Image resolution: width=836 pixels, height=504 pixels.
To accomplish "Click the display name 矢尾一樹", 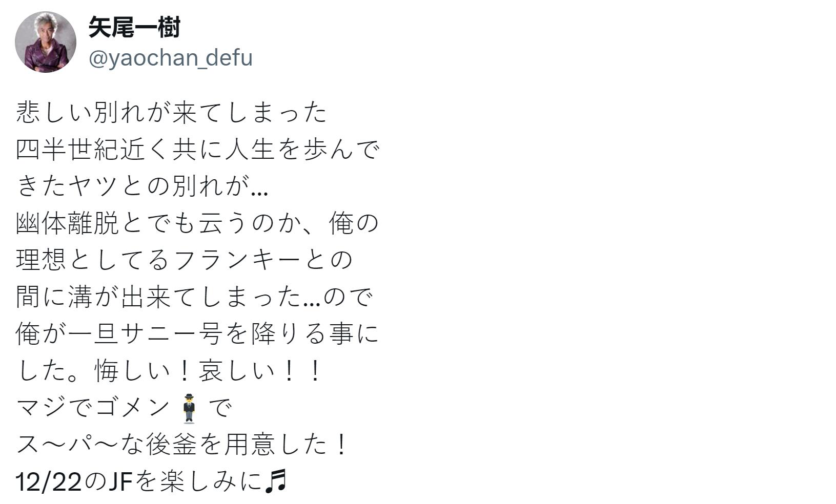I will coord(134,27).
